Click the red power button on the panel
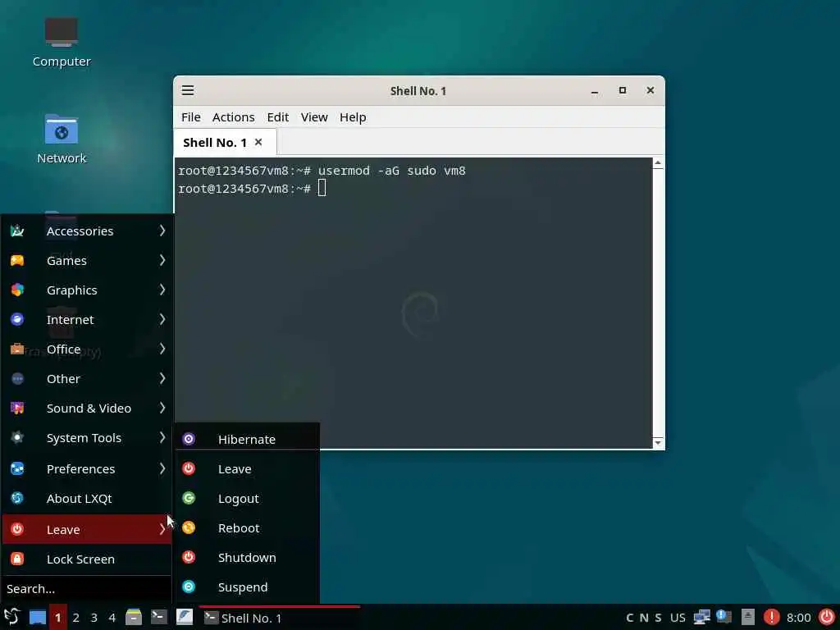 827,617
